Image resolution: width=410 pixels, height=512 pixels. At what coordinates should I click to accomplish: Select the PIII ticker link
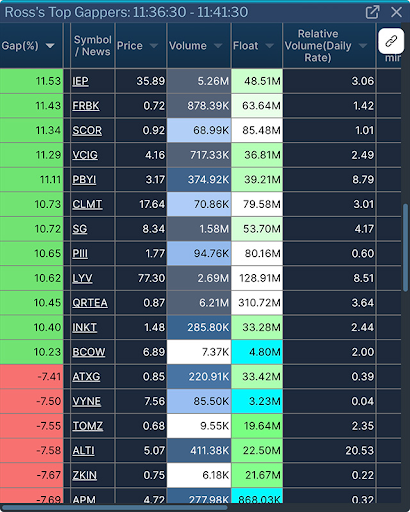coord(80,253)
